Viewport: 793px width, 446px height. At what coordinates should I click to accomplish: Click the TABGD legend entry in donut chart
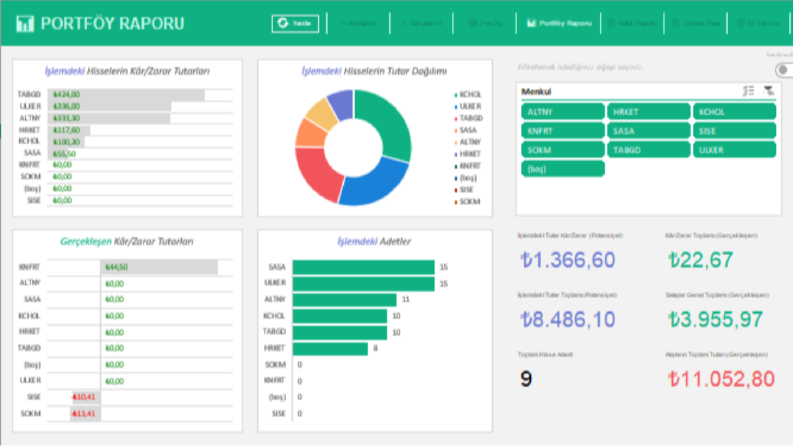(x=468, y=118)
